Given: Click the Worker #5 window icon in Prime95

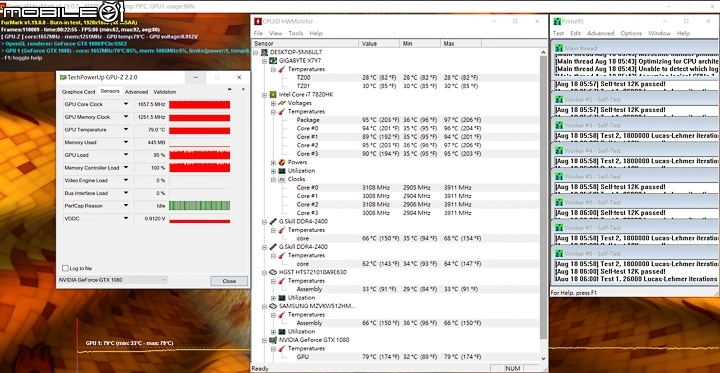Looking at the screenshot, I should click(559, 177).
